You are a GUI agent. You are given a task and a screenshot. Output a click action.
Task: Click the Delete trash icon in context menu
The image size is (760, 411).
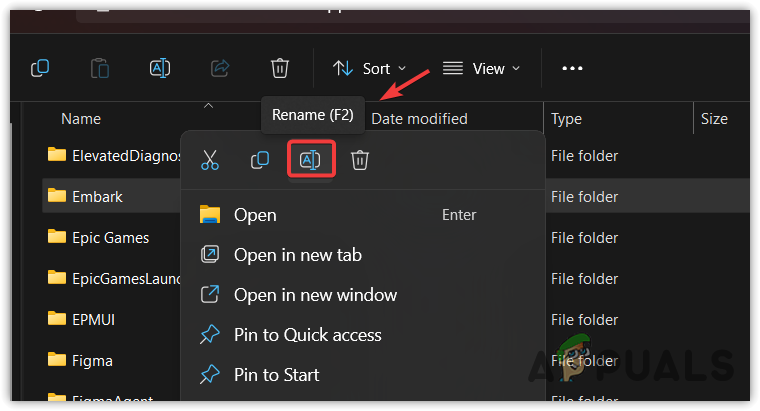pyautogui.click(x=360, y=160)
